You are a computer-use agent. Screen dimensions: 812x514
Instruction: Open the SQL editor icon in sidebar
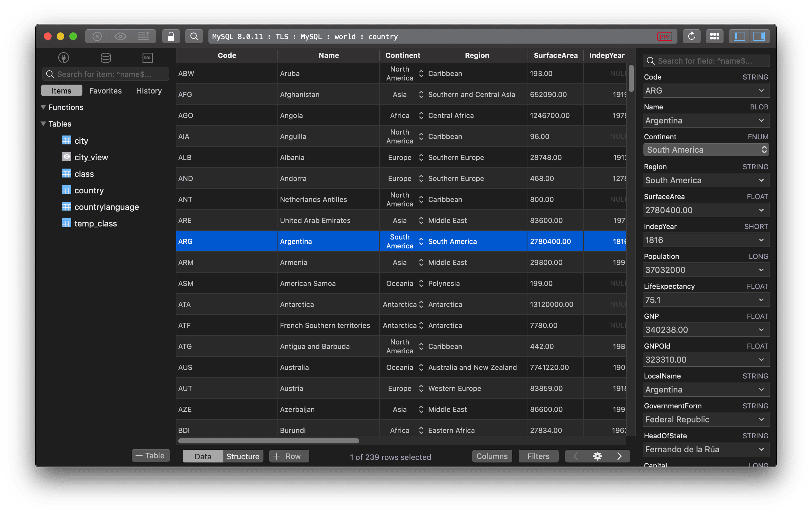click(148, 58)
